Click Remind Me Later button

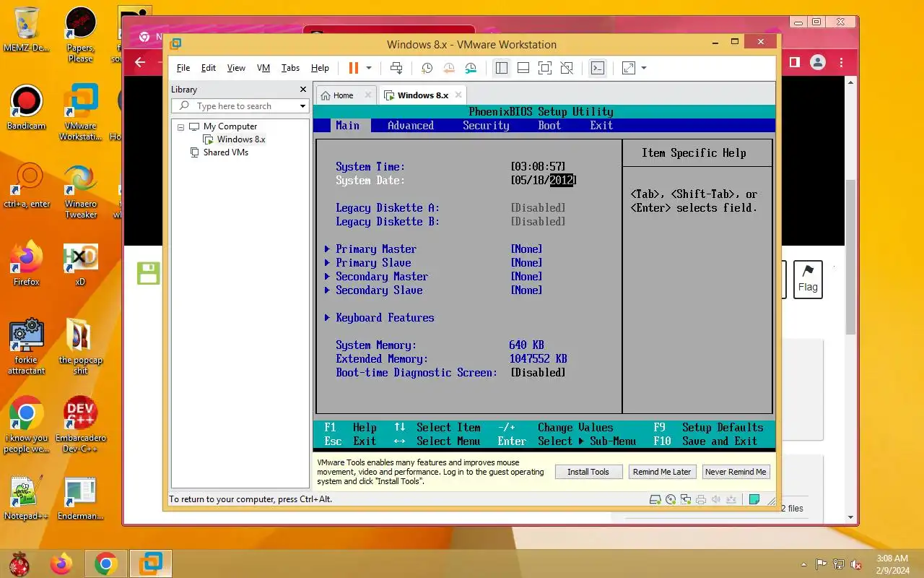tap(662, 472)
